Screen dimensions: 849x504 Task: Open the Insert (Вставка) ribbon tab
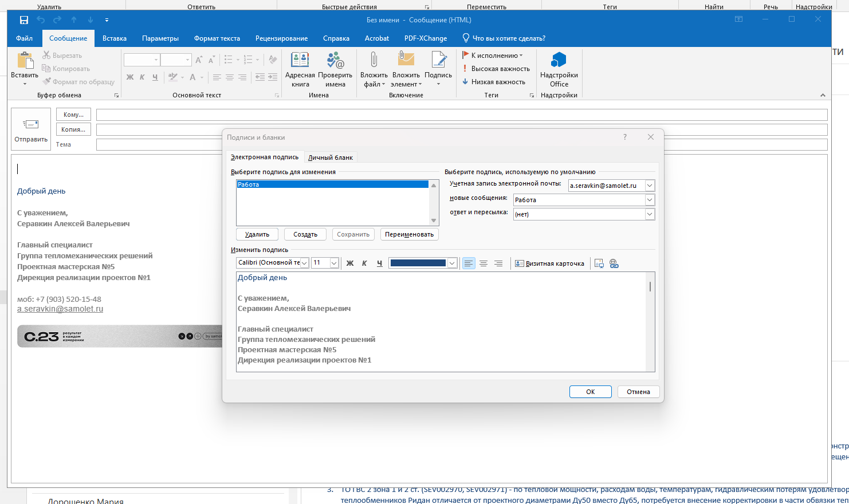[x=115, y=38]
